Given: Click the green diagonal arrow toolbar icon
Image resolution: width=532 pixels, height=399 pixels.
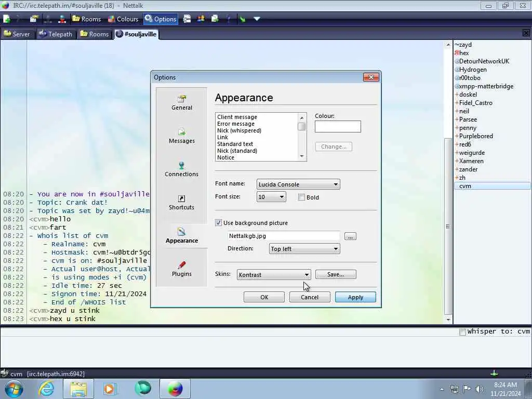Looking at the screenshot, I should [x=242, y=19].
